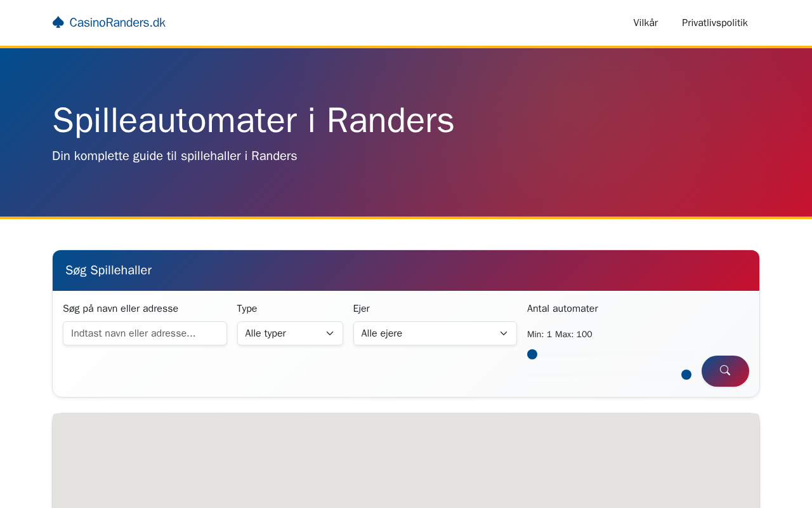Click the "Ejer" field label

pyautogui.click(x=362, y=309)
